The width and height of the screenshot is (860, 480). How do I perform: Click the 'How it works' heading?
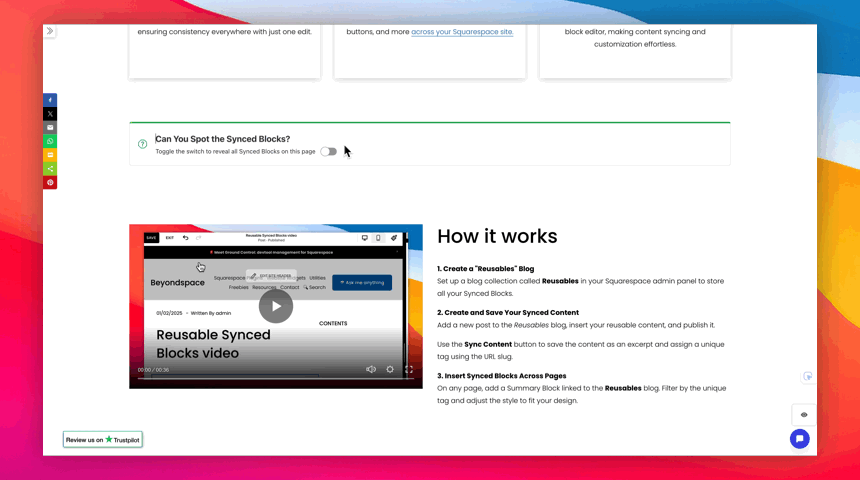coord(497,236)
